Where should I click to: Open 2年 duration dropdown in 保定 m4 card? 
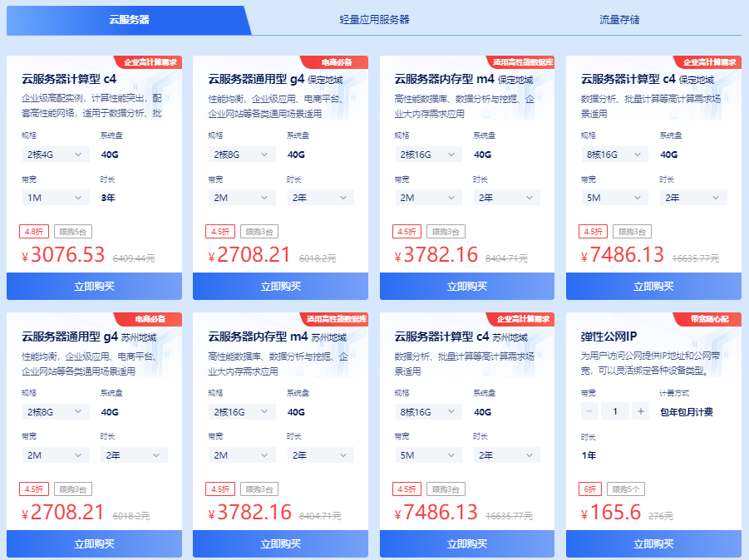pyautogui.click(x=506, y=198)
